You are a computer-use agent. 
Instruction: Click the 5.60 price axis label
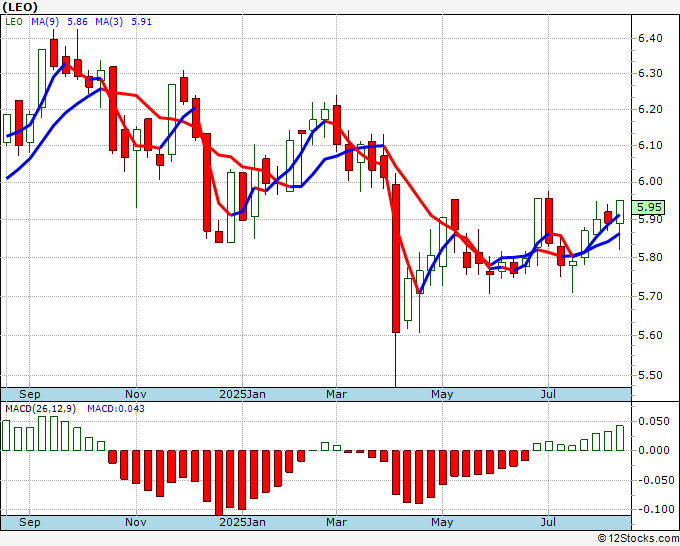[x=650, y=335]
